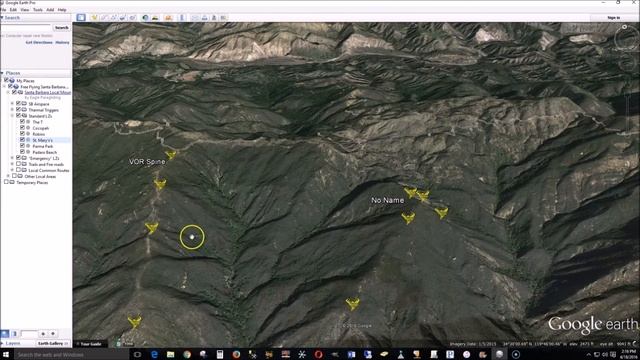Image resolution: width=640 pixels, height=360 pixels.
Task: Select the Add Placemark tool
Action: point(95,18)
